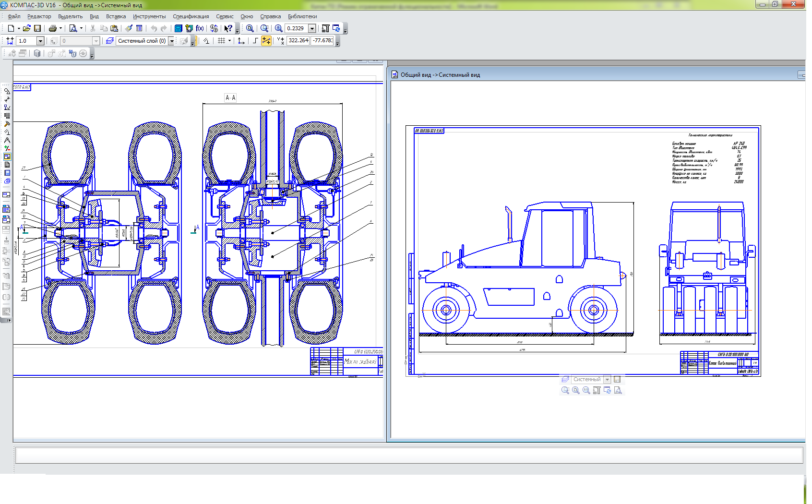Print the document using the printer icon
Viewport: 812px width, 504px height.
coord(53,28)
